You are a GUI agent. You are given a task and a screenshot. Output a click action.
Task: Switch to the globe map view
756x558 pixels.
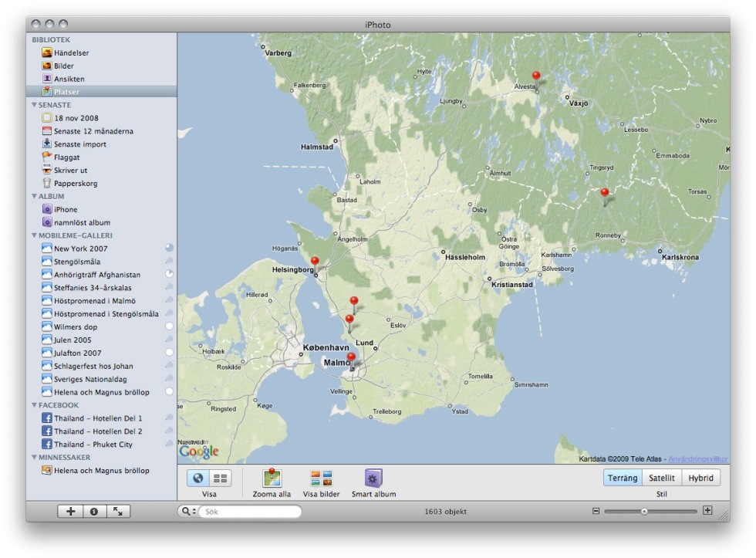(198, 479)
